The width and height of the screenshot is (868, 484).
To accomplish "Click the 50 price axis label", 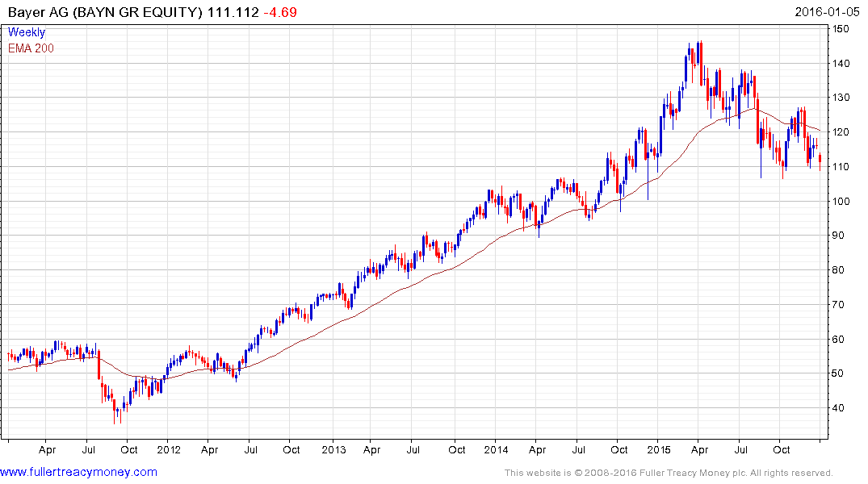I will pyautogui.click(x=839, y=373).
